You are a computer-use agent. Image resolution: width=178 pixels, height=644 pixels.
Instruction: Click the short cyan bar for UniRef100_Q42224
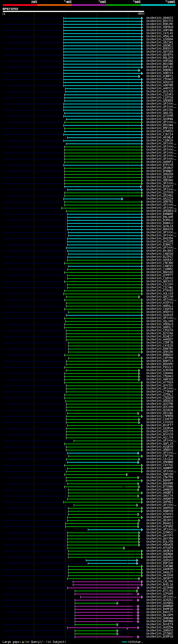coord(93,199)
